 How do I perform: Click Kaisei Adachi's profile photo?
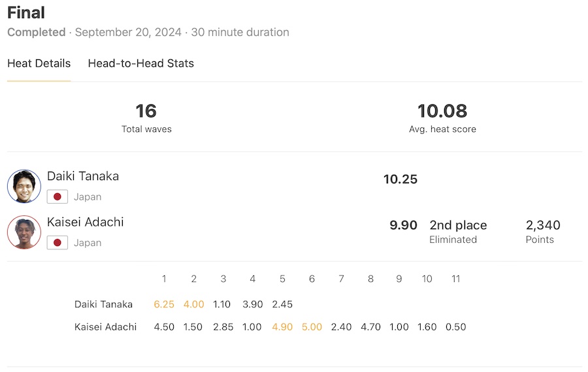(24, 232)
